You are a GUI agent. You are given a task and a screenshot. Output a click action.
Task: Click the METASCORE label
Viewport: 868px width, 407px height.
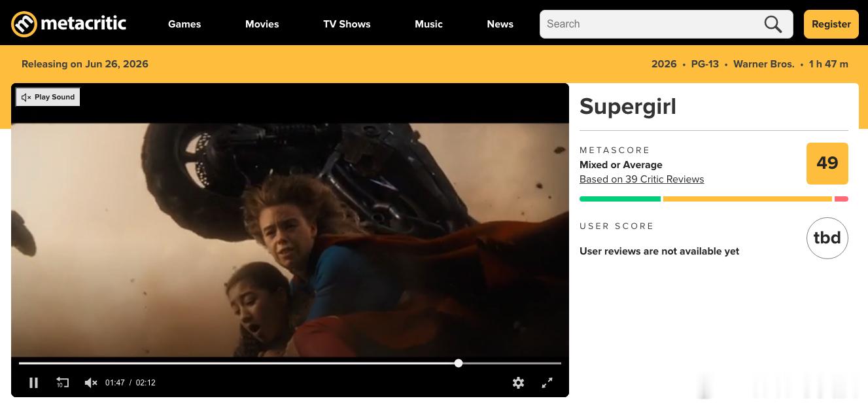615,150
